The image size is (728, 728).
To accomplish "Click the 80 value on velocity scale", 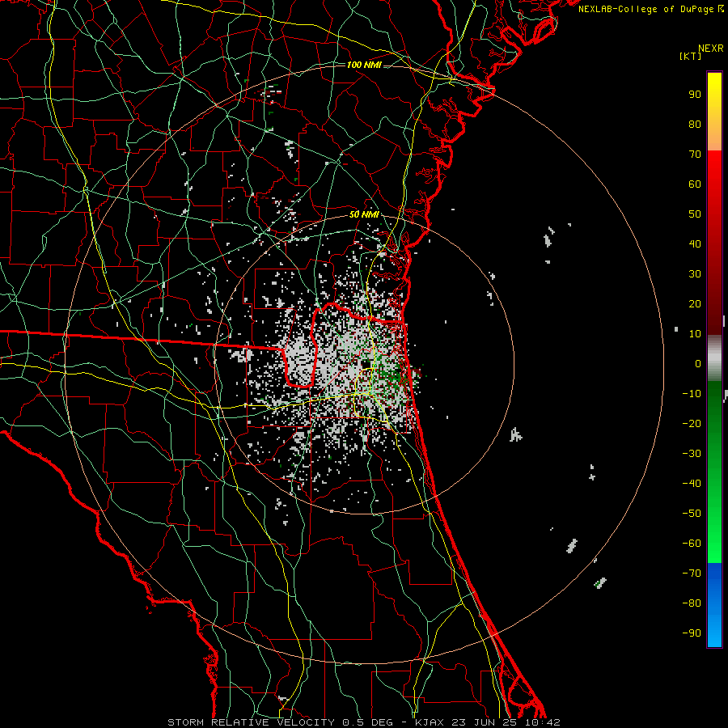I will point(695,125).
